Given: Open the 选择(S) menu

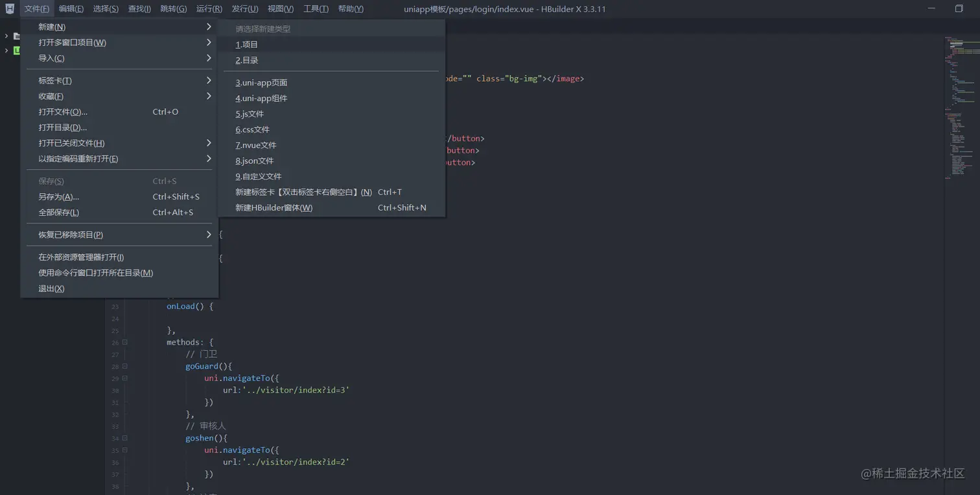Looking at the screenshot, I should 106,8.
